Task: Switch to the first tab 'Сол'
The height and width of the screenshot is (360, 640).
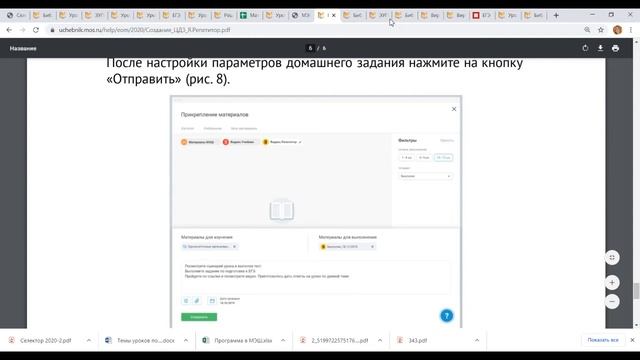Action: pos(16,15)
